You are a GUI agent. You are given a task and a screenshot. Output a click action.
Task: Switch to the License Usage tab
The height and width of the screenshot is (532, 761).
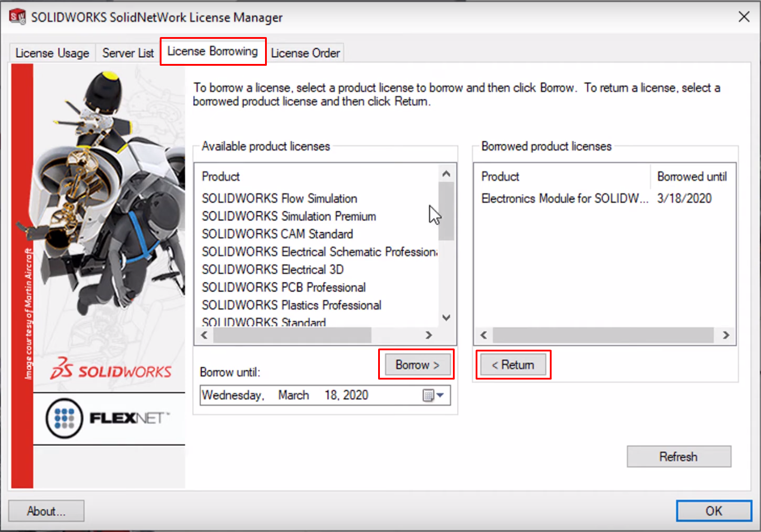tap(53, 53)
